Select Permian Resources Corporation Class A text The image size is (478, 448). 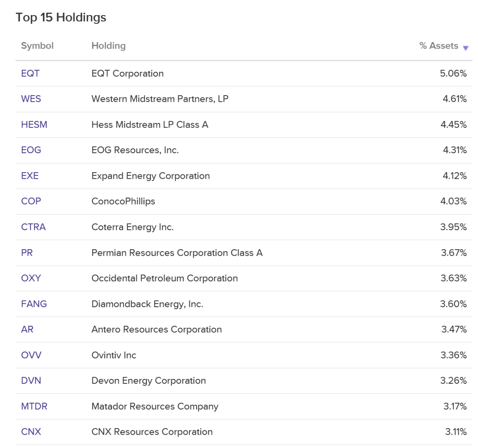[177, 252]
